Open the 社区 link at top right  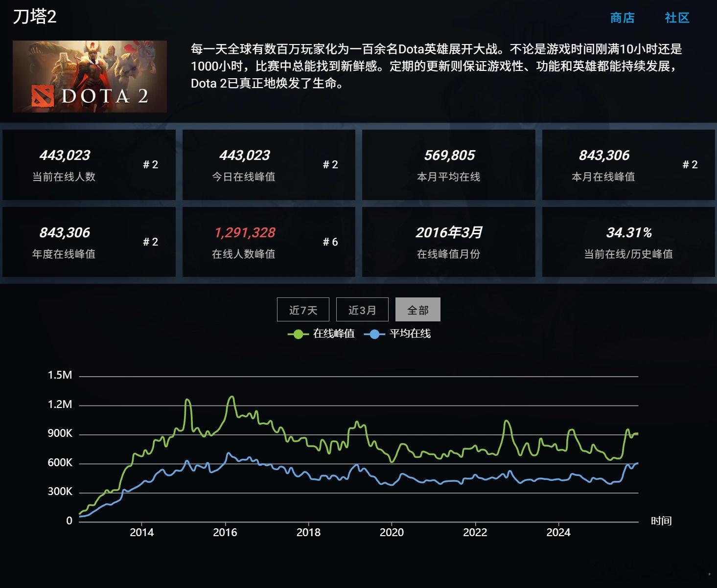coord(676,18)
